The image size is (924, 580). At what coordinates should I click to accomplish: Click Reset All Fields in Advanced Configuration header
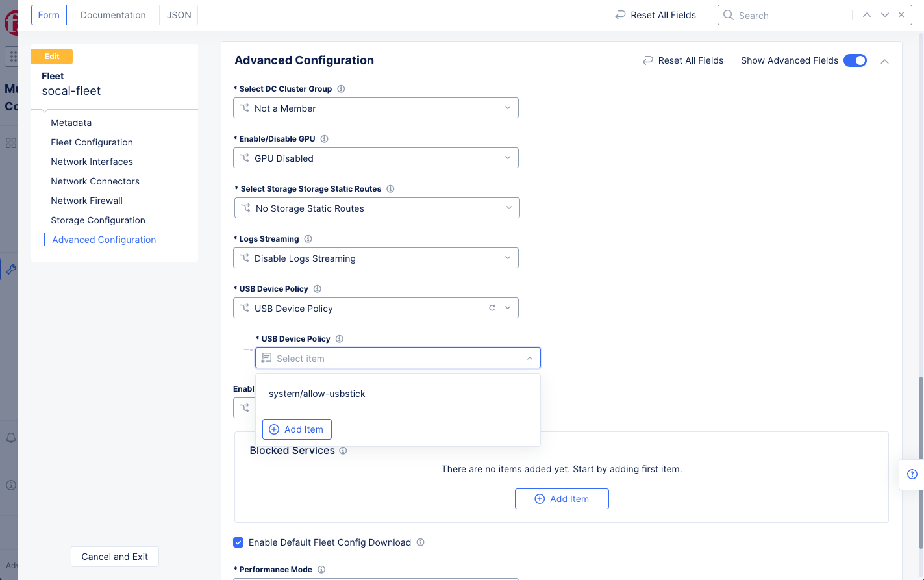[683, 60]
